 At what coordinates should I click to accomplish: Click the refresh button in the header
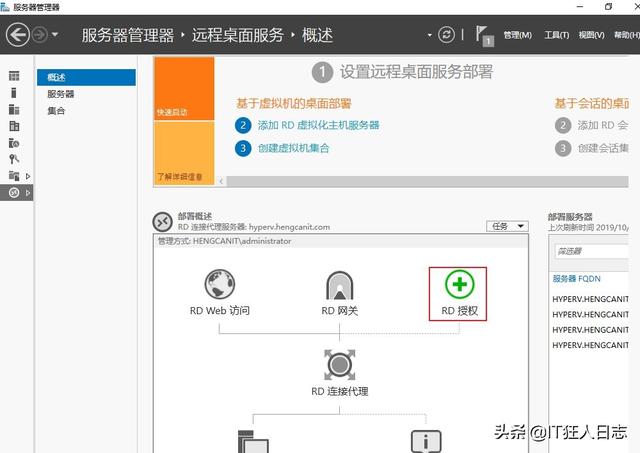pyautogui.click(x=446, y=35)
